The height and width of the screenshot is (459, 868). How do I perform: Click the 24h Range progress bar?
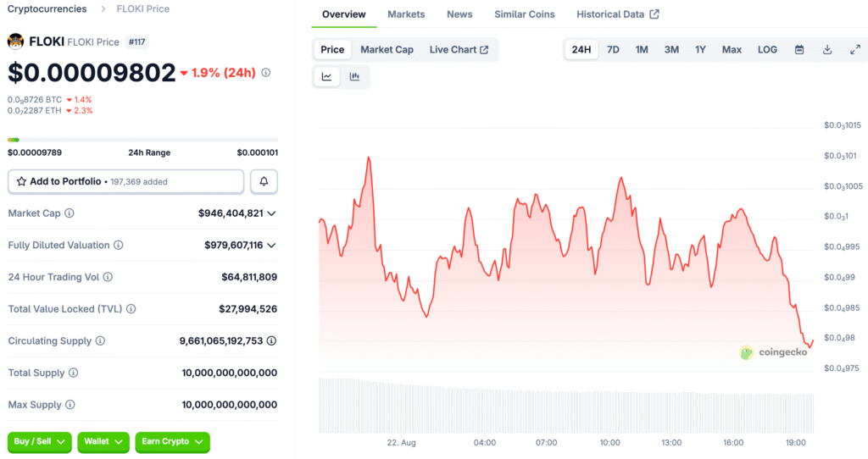[142, 140]
